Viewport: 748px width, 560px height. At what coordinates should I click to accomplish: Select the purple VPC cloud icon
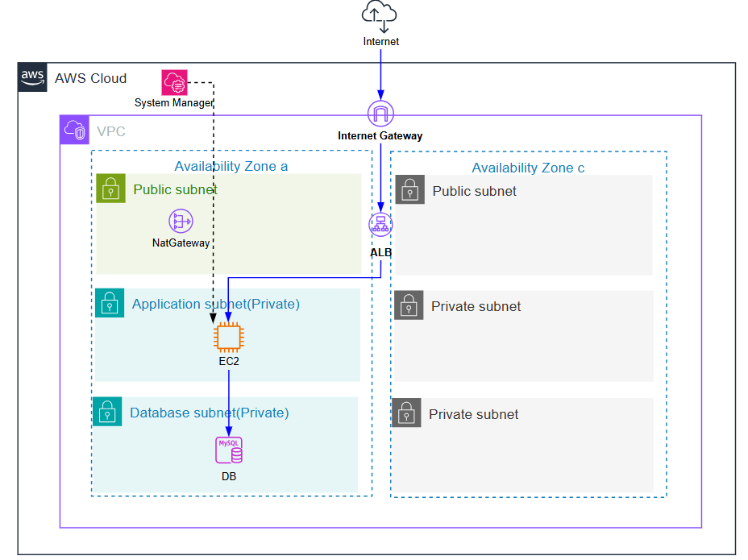[75, 131]
